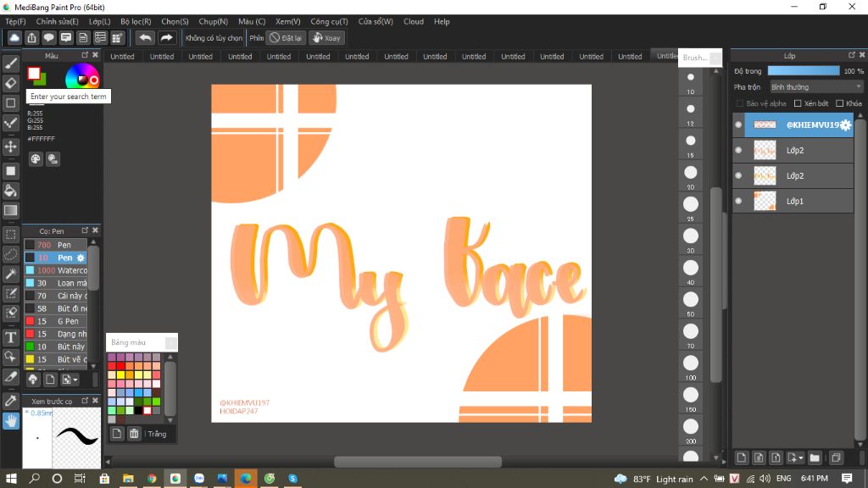Screen dimensions: 868x488
Task: Click the duplicate layer icon in the Lớp panel
Action: [x=836, y=457]
